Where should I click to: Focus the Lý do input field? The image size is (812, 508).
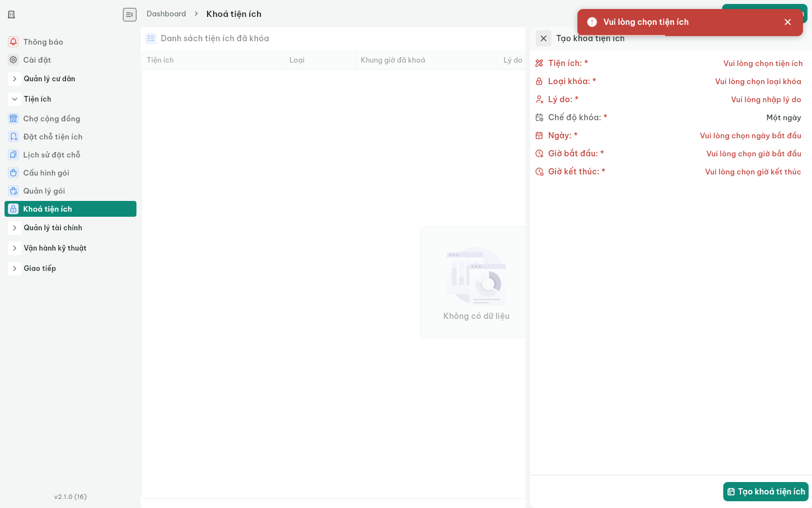coord(766,99)
